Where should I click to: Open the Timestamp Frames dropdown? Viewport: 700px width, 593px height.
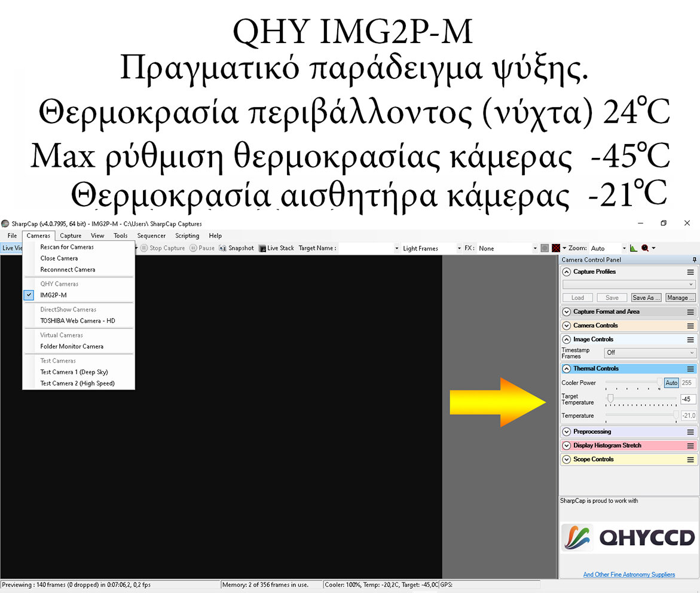[650, 353]
